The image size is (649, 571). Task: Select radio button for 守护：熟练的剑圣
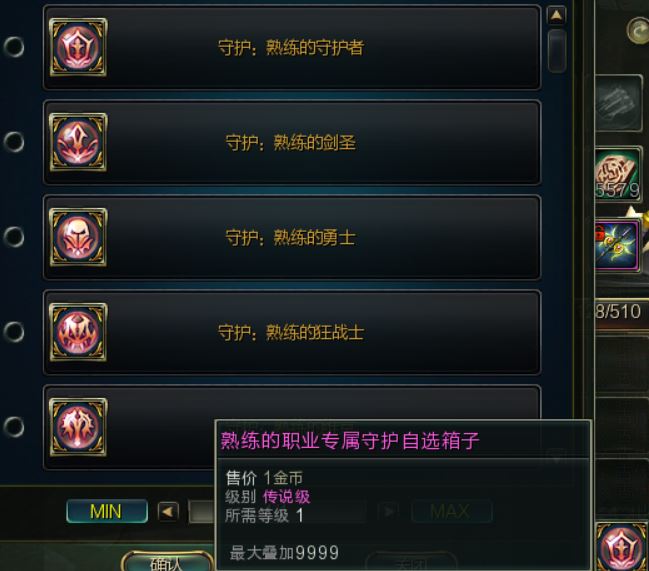[x=14, y=142]
